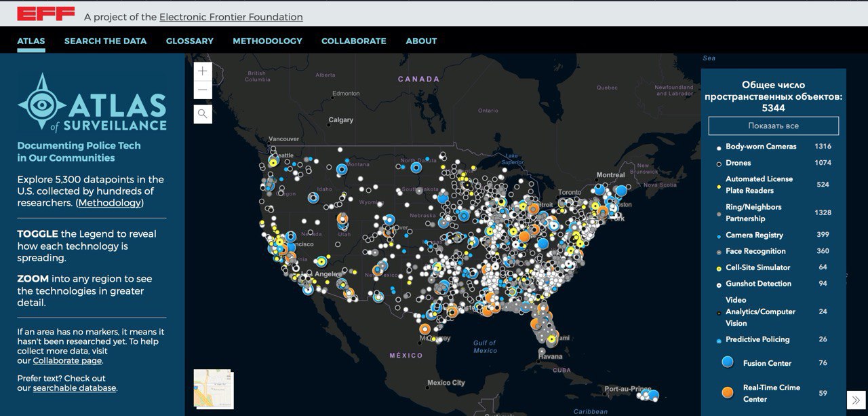This screenshot has height=416, width=868.
Task: Click the Gulf of Mexico map label
Action: [485, 347]
